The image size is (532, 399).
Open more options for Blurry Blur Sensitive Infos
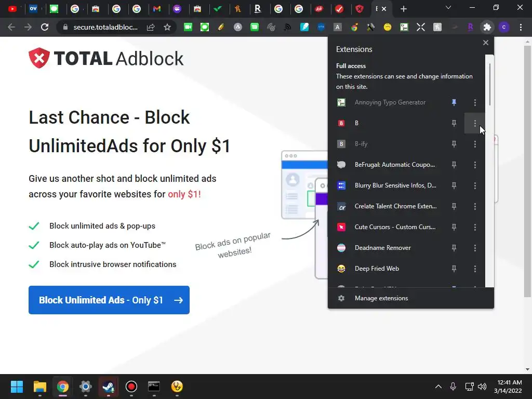pos(475,185)
